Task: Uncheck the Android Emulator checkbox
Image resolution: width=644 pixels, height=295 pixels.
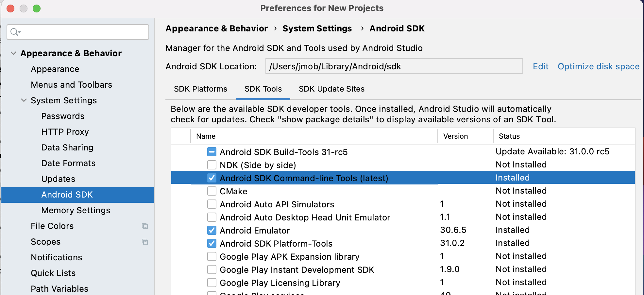Action: point(212,230)
